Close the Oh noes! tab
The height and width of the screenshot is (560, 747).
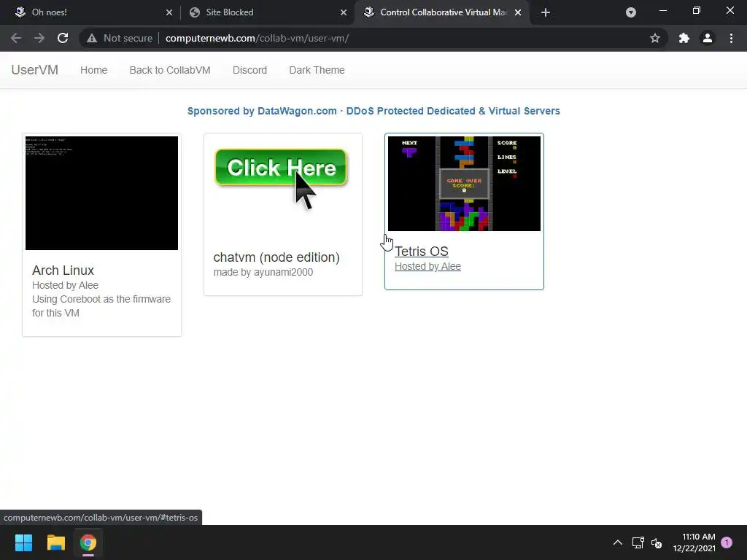point(169,12)
